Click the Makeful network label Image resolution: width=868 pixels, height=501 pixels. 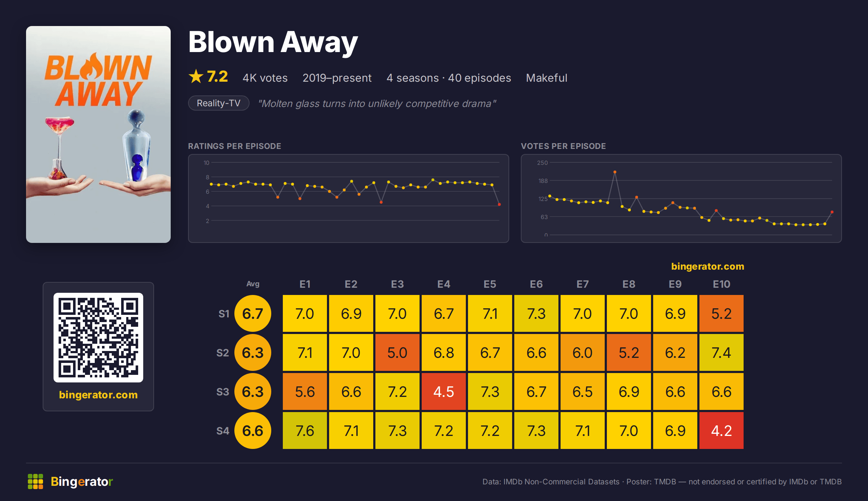click(546, 78)
